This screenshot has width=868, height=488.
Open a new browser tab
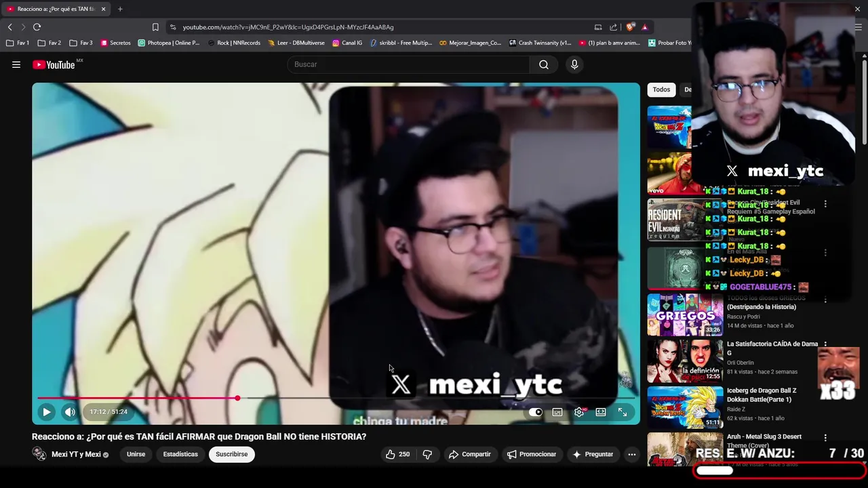click(120, 9)
